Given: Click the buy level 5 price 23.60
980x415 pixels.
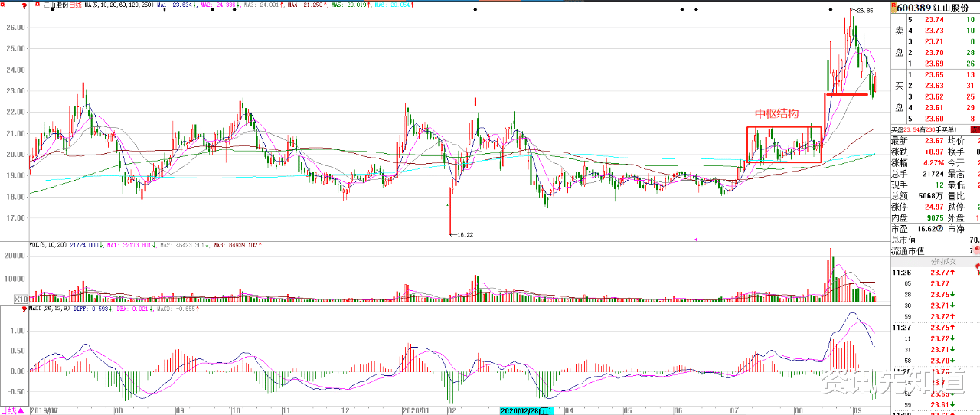Looking at the screenshot, I should point(934,119).
